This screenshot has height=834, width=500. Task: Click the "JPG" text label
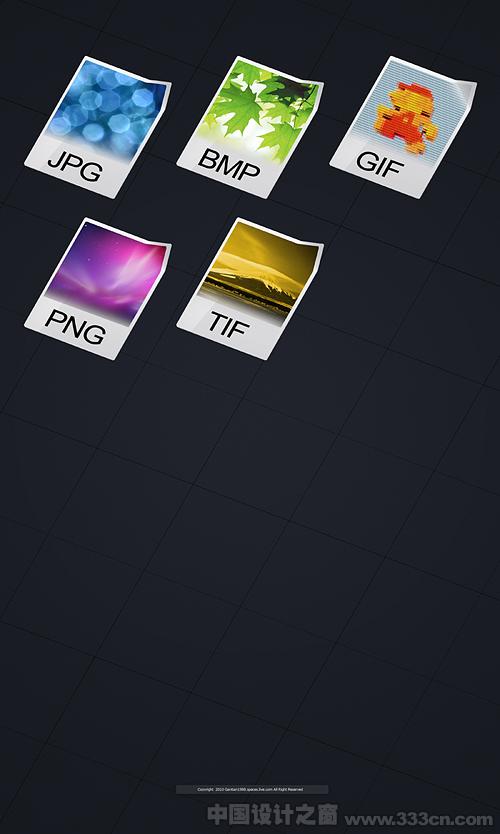click(x=74, y=165)
